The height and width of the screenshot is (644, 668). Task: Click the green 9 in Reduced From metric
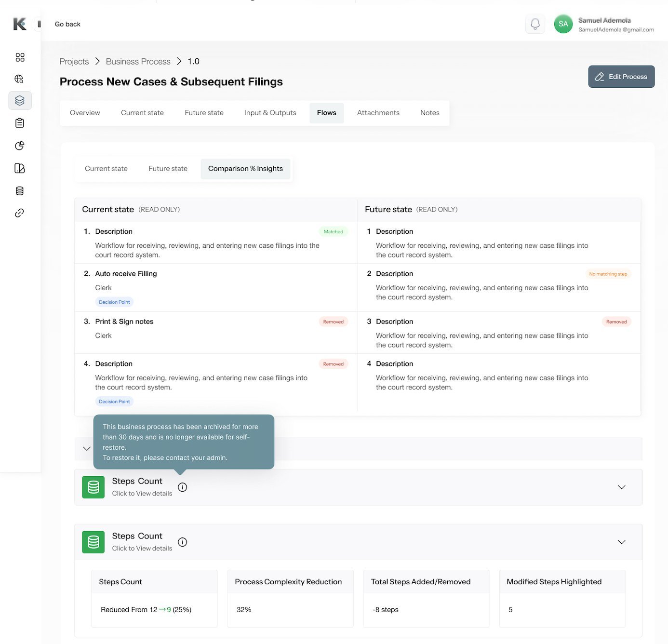168,609
